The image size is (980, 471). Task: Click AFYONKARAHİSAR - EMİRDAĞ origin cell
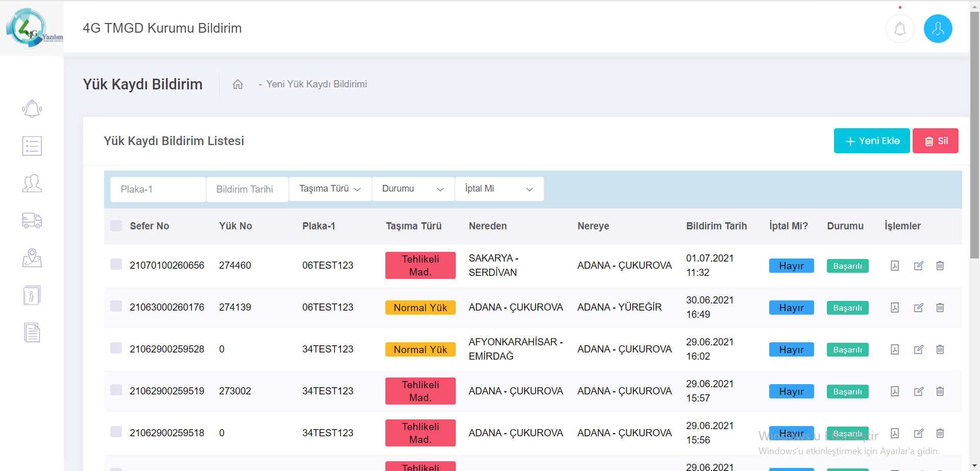[x=516, y=349]
